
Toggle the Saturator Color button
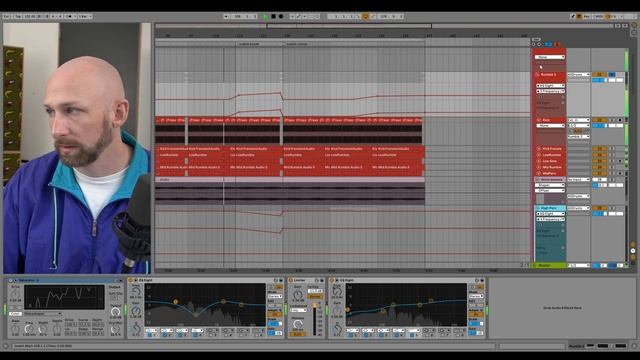click(x=15, y=313)
